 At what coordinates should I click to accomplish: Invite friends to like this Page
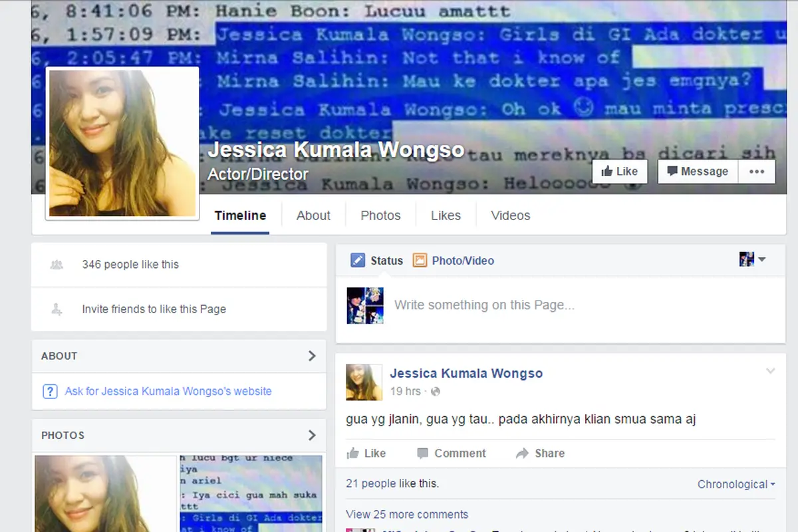(x=154, y=309)
